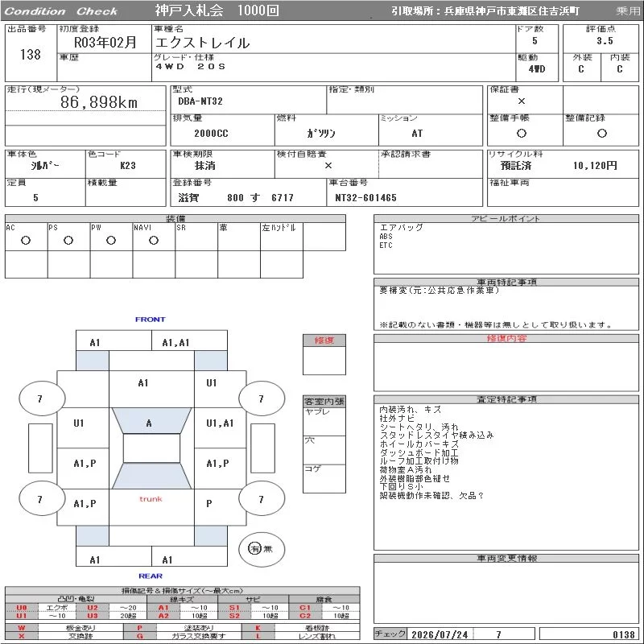Viewport: 644px width, 644px height.
Task: Click the lot number 138
Action: click(x=31, y=55)
